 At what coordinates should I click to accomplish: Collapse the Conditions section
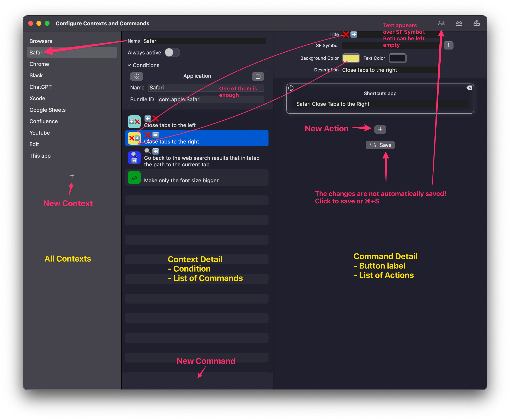129,65
